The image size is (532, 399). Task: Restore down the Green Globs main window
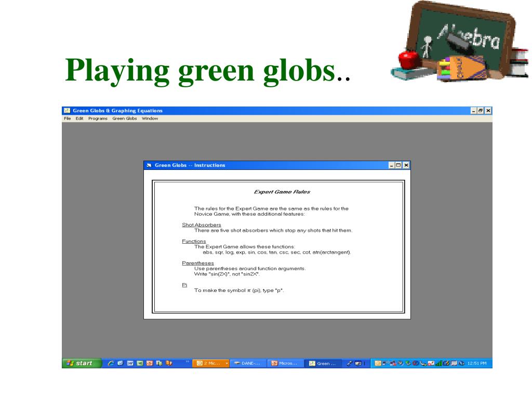click(481, 111)
